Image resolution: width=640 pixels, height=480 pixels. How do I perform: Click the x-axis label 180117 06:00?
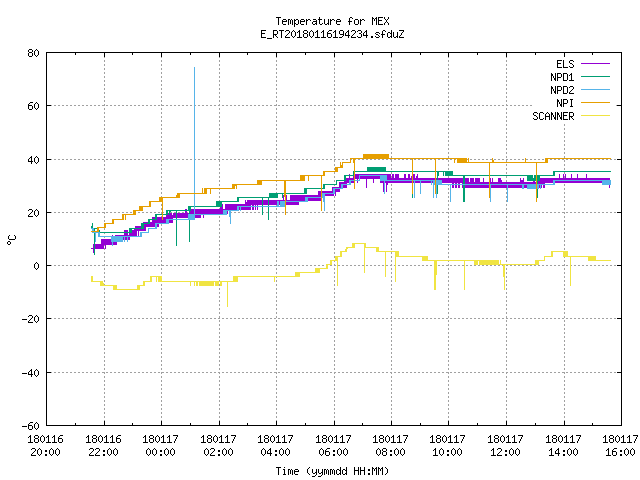coord(333,446)
